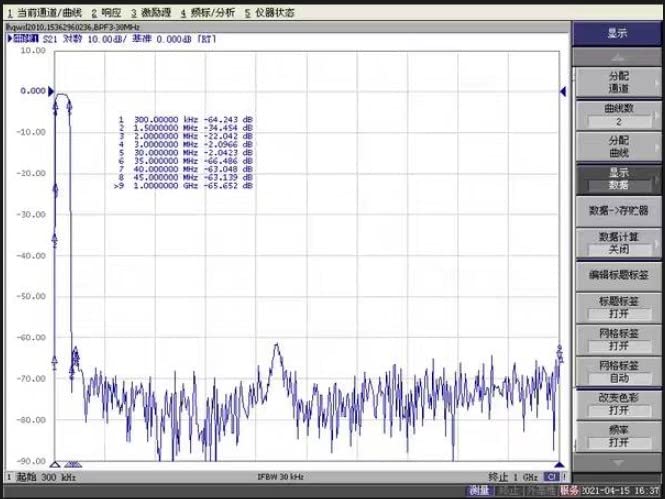Click the IFBW 30 kHz label
Viewport: 665px width, 499px height.
(x=280, y=477)
